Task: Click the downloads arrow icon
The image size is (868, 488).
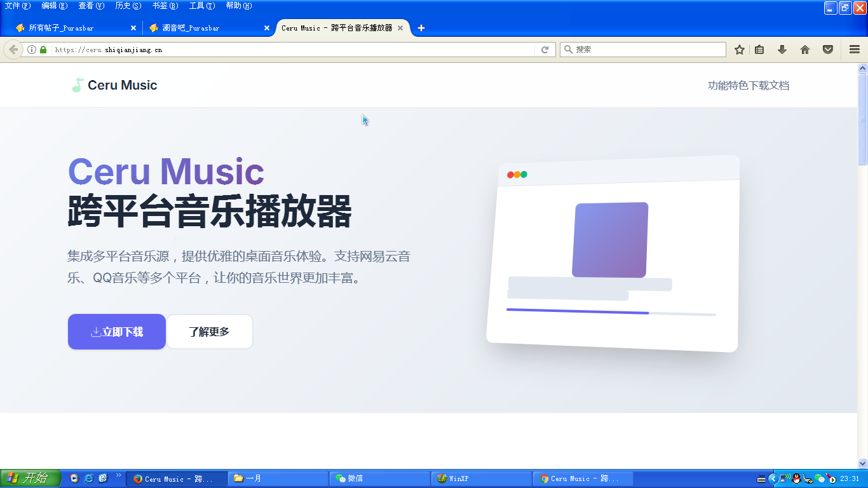Action: [782, 50]
